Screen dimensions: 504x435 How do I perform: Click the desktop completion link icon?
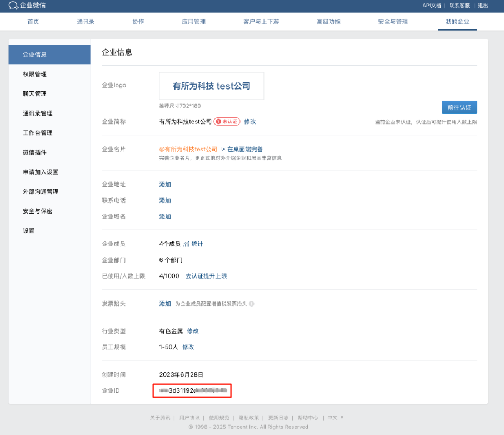[224, 150]
